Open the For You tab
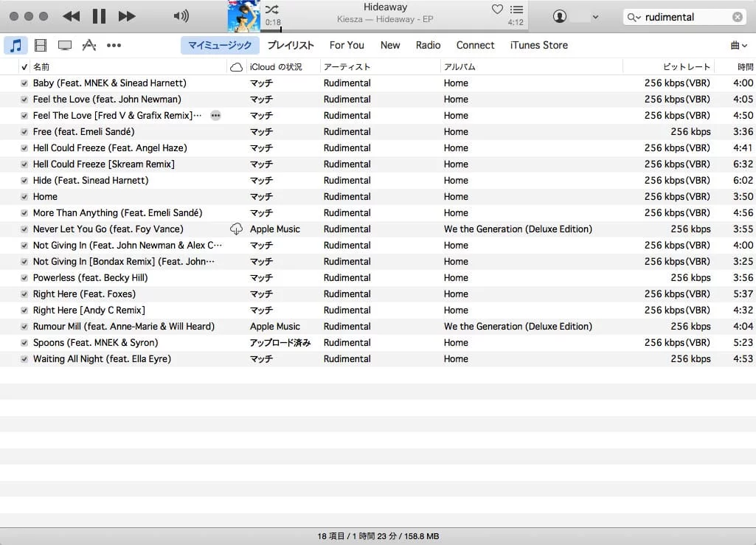 [347, 45]
